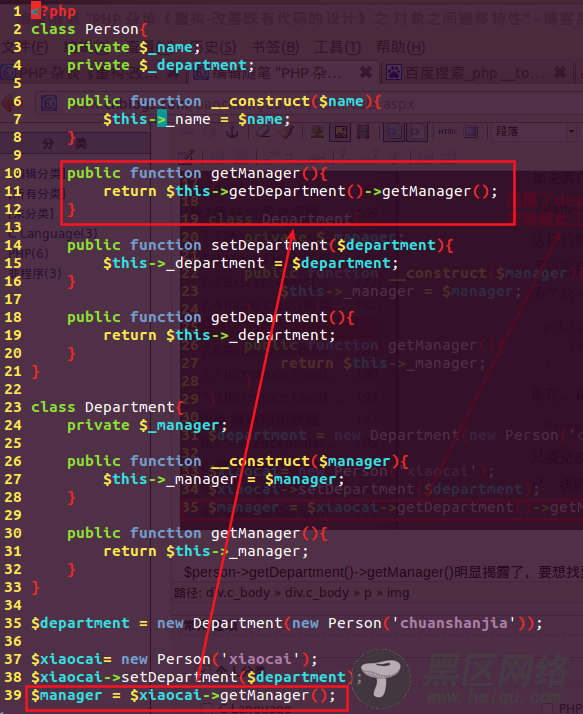The image size is (583, 714).
Task: Click the getDepartment() function line
Action: [210, 317]
